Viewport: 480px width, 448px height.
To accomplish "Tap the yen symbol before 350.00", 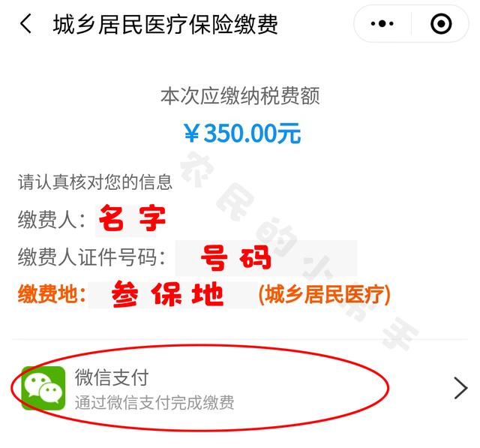I will point(192,134).
